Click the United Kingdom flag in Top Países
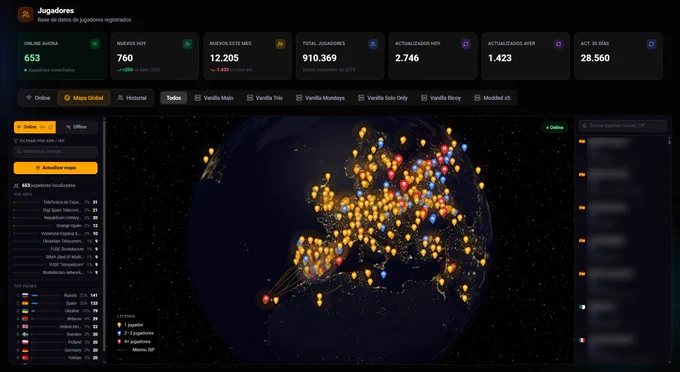The image size is (680, 372). pos(25,326)
